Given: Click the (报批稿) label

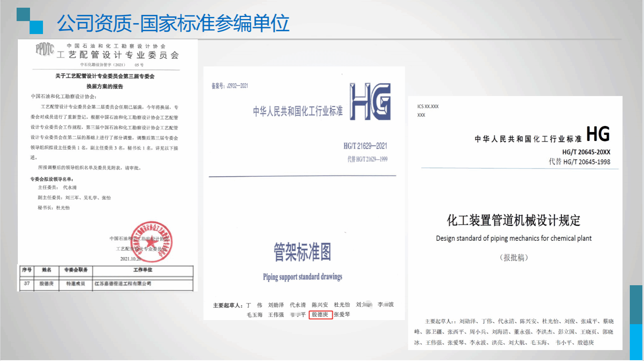Looking at the screenshot, I should (x=513, y=258).
